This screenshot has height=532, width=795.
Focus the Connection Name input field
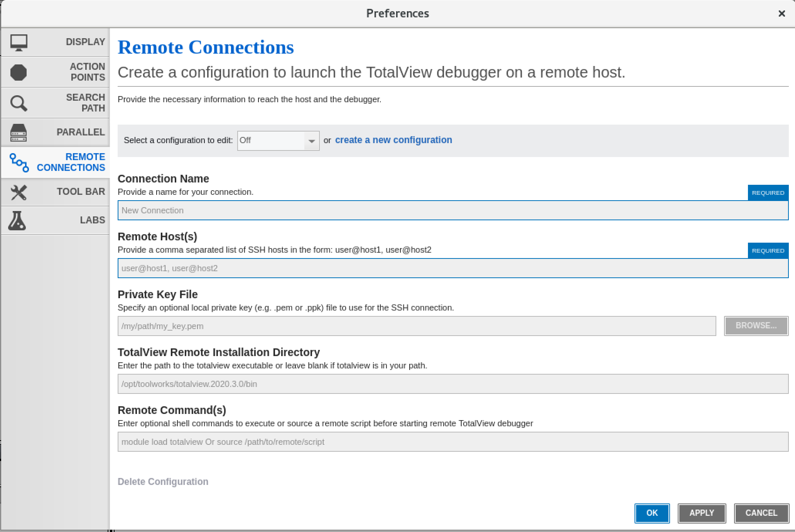453,210
